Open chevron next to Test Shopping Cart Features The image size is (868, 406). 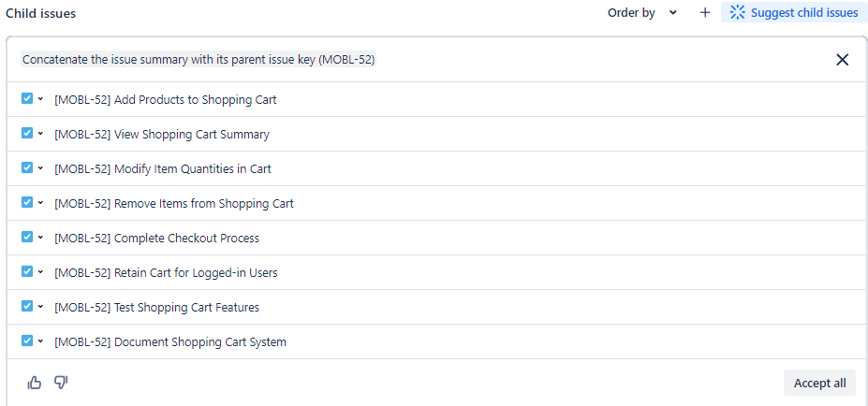click(x=40, y=307)
